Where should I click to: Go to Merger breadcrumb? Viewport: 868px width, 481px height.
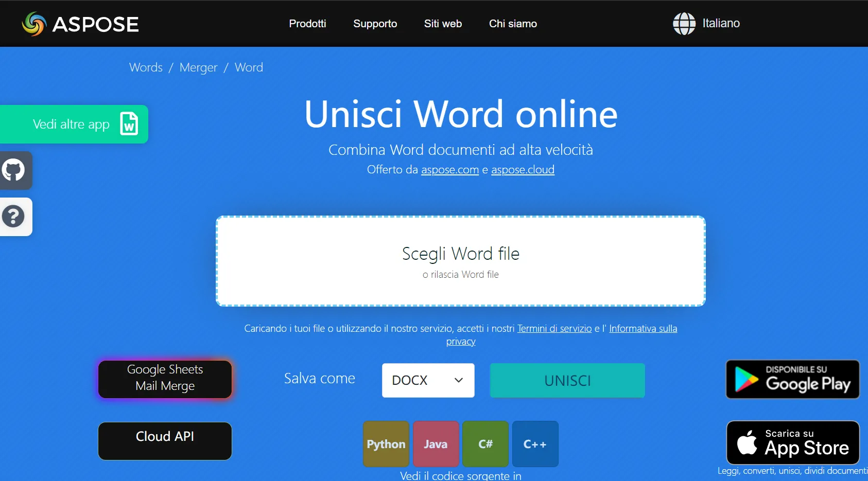[x=198, y=67]
